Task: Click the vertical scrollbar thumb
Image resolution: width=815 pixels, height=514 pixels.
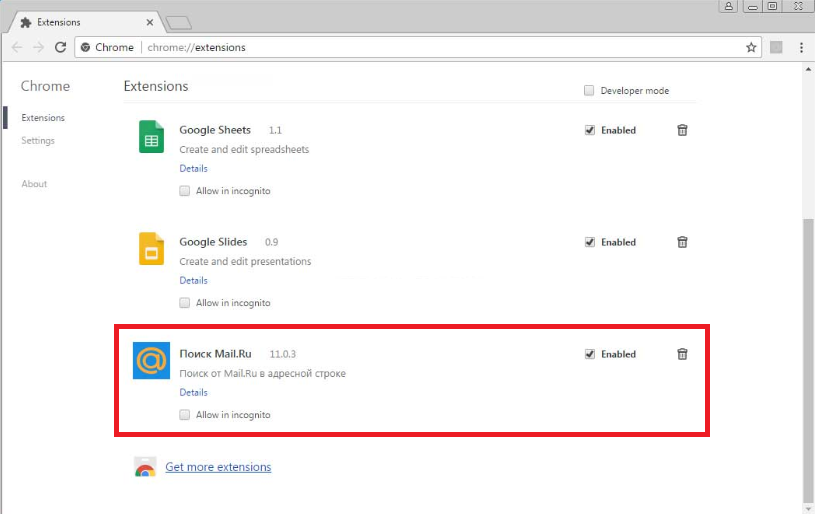Action: (x=808, y=359)
